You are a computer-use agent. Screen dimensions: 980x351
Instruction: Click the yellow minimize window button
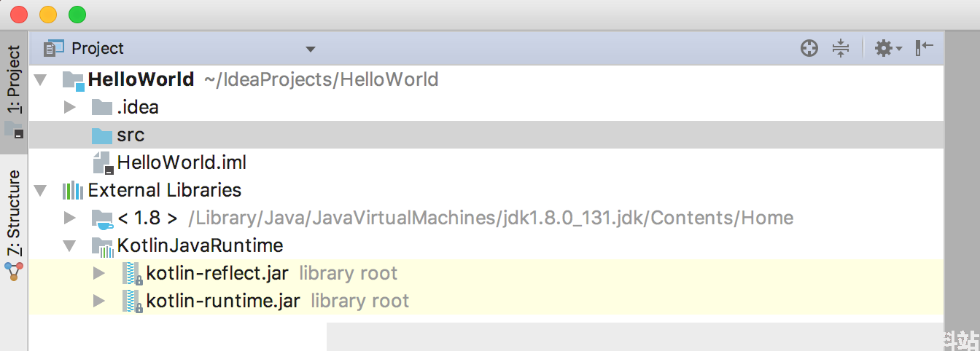(47, 14)
